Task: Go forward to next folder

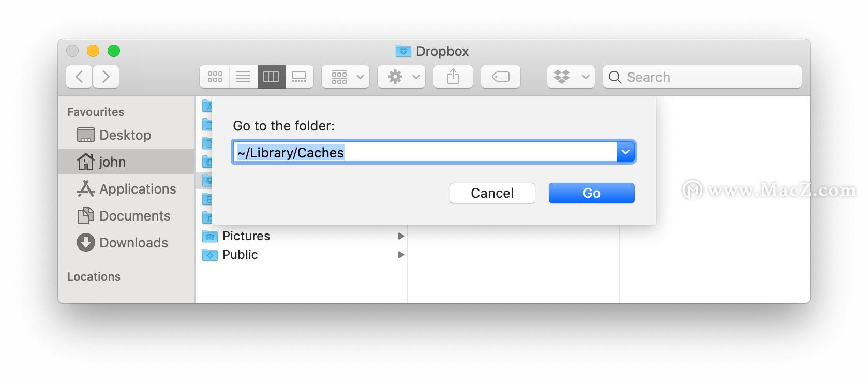Action: 106,77
